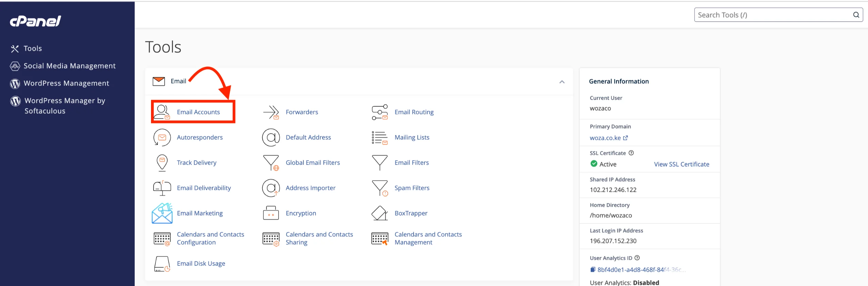Click the Encryption lock icon
The width and height of the screenshot is (868, 286).
271,213
